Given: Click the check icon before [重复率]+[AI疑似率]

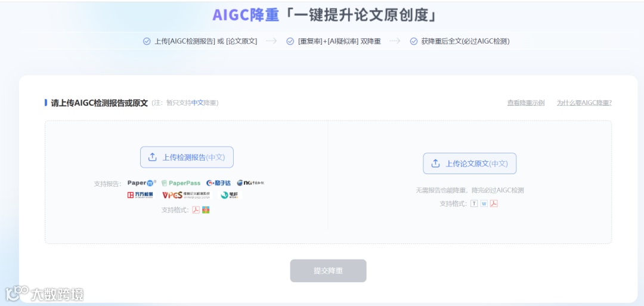Looking at the screenshot, I should pos(290,41).
